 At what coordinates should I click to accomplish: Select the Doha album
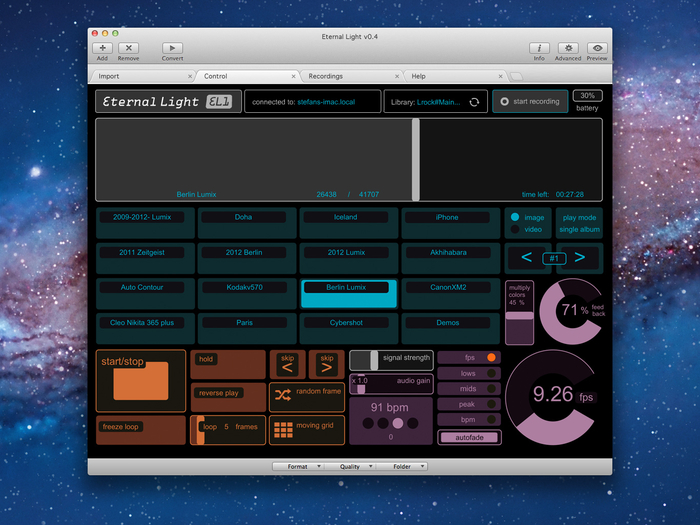coord(247,223)
